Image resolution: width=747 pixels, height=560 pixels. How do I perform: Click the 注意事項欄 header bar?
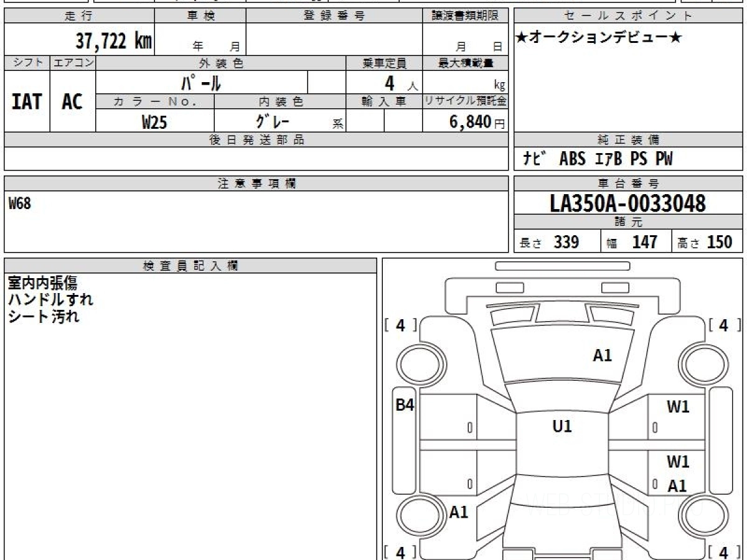(x=256, y=184)
